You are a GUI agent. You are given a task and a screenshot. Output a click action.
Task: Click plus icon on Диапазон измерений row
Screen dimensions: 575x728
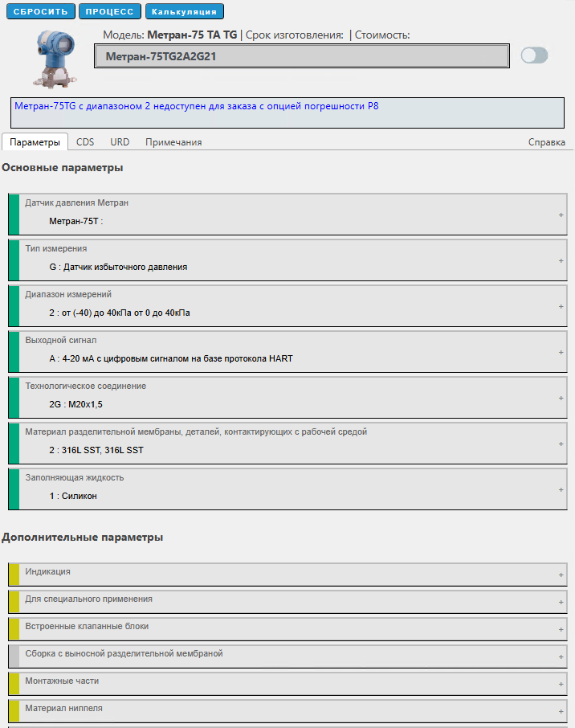[561, 307]
